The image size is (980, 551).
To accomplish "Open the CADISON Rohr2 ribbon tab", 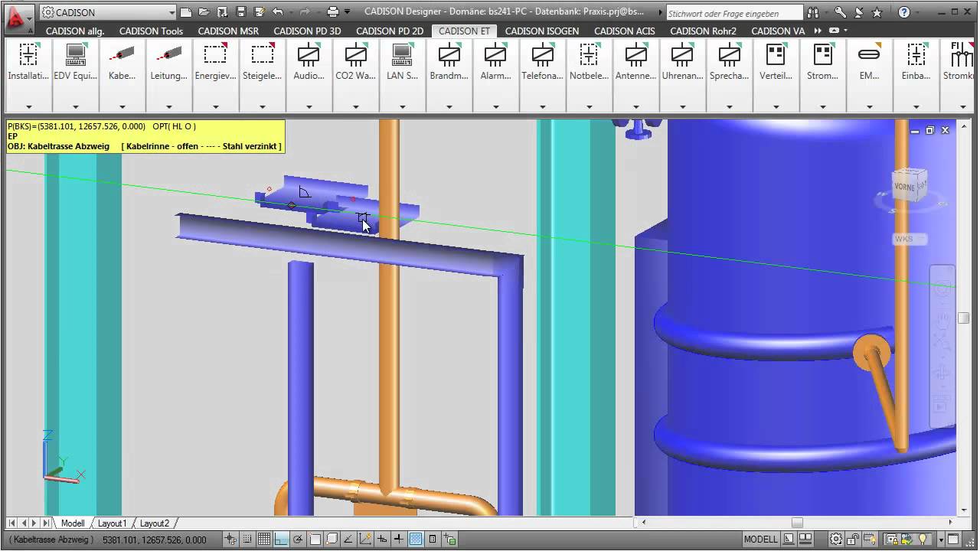I will tap(703, 31).
